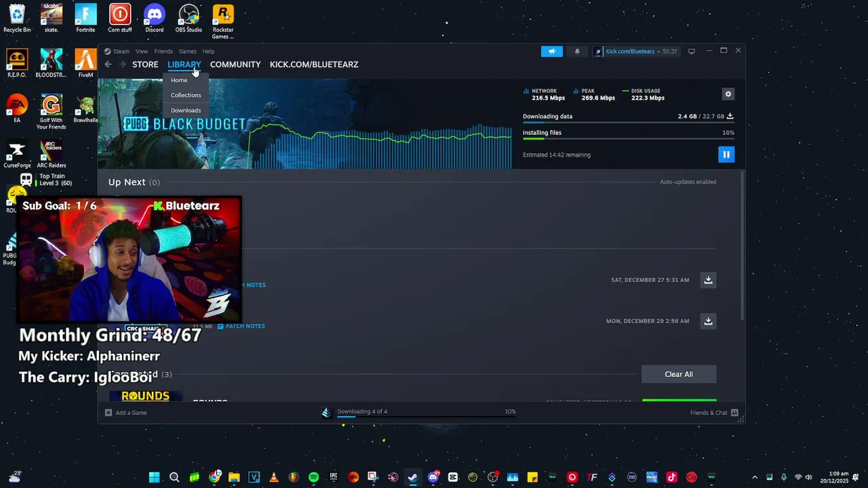Viewport: 868px width, 488px height.
Task: Open Recycle Bin desktop icon
Action: [17, 18]
